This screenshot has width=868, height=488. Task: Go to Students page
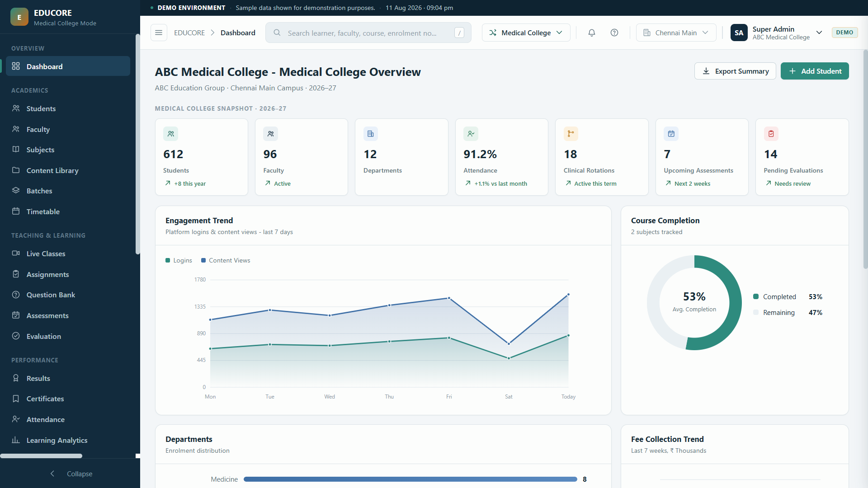point(68,108)
